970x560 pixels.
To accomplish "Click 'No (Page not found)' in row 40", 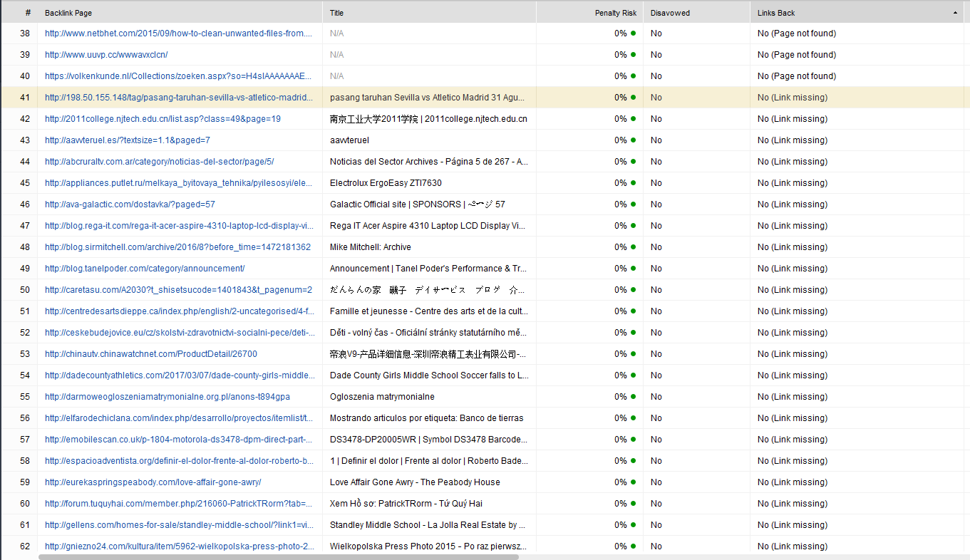I will (797, 76).
